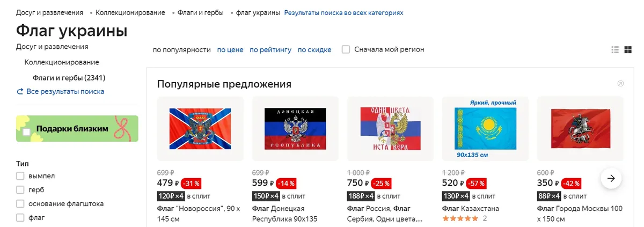Open Результаты поиска во всех категориях link
Viewport: 644px width, 227px height.
pyautogui.click(x=343, y=12)
